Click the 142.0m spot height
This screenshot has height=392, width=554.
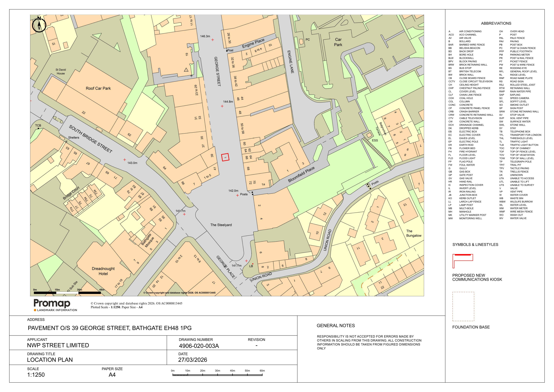click(233, 191)
